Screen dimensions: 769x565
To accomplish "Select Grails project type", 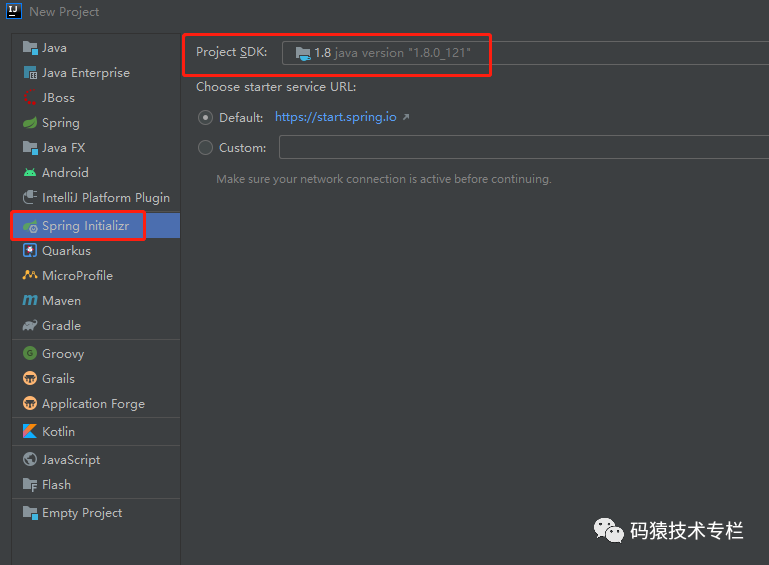I will [96, 378].
